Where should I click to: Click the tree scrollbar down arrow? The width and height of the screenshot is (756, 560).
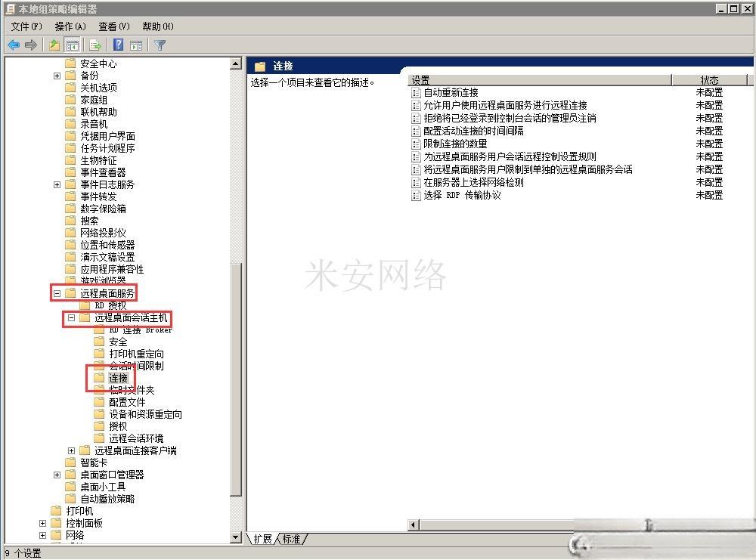tap(236, 537)
